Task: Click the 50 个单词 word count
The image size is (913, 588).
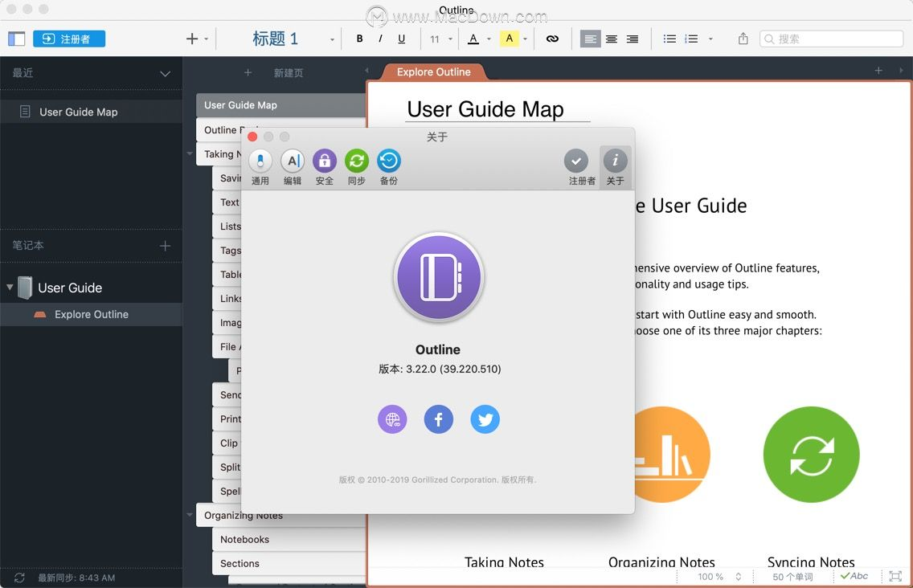Action: pyautogui.click(x=792, y=577)
